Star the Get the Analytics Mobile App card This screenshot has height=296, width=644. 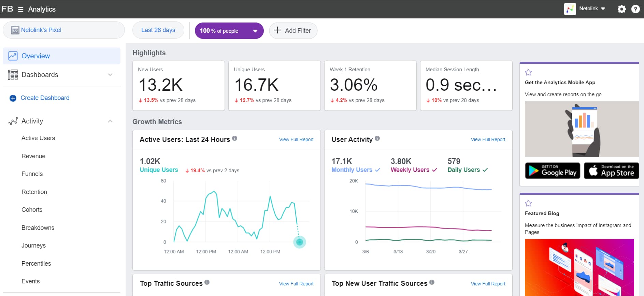click(x=528, y=72)
